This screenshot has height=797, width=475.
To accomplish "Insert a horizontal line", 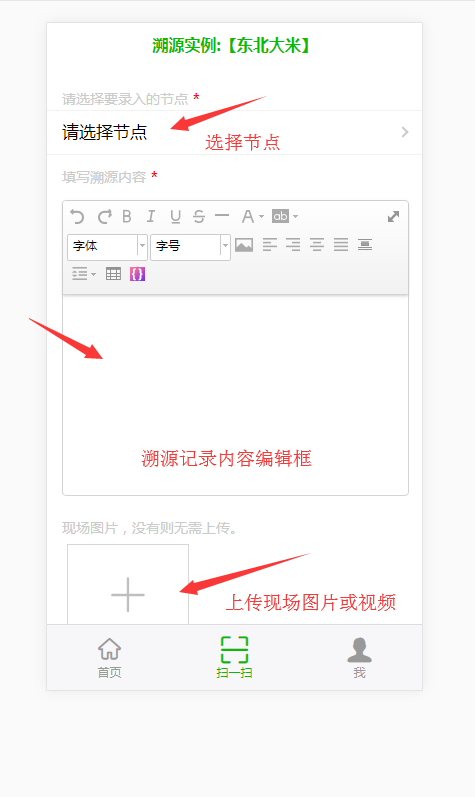I will point(222,216).
